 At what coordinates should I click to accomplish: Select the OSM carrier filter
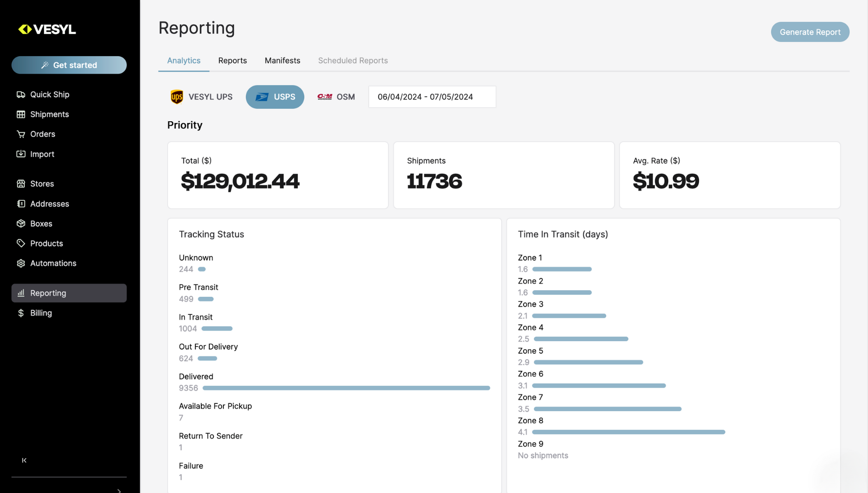(x=336, y=97)
